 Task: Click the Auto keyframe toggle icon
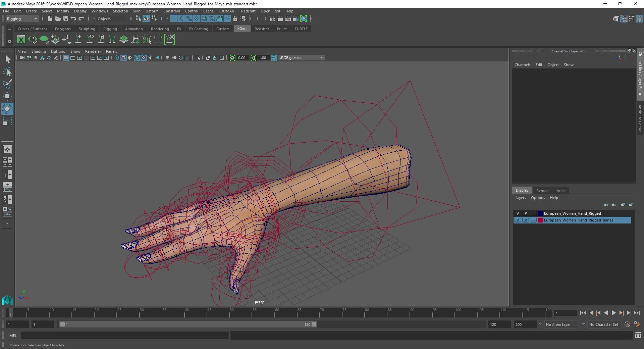pyautogui.click(x=627, y=325)
